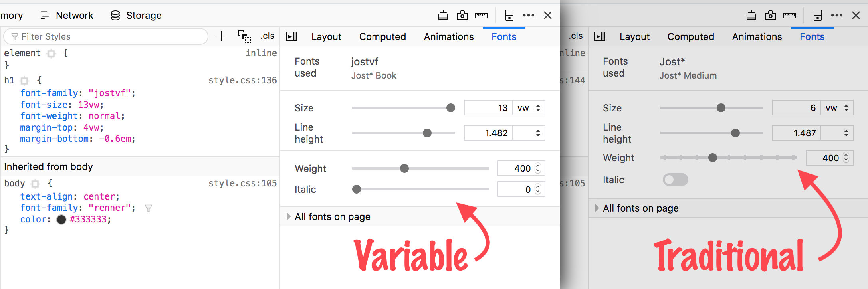Screen dimensions: 868x289
Task: Click the jostvf font-family value link
Action: point(109,93)
